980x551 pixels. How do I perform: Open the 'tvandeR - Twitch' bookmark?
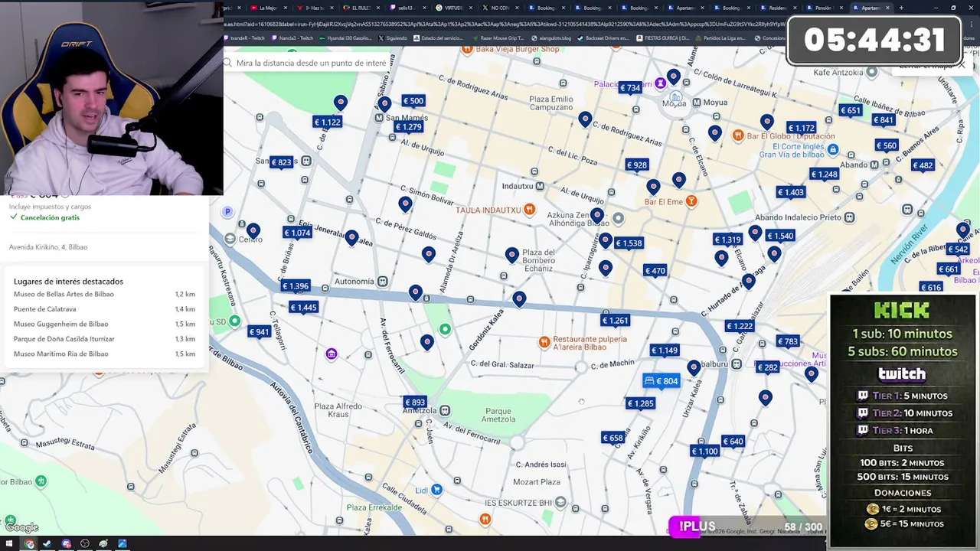[x=243, y=37]
